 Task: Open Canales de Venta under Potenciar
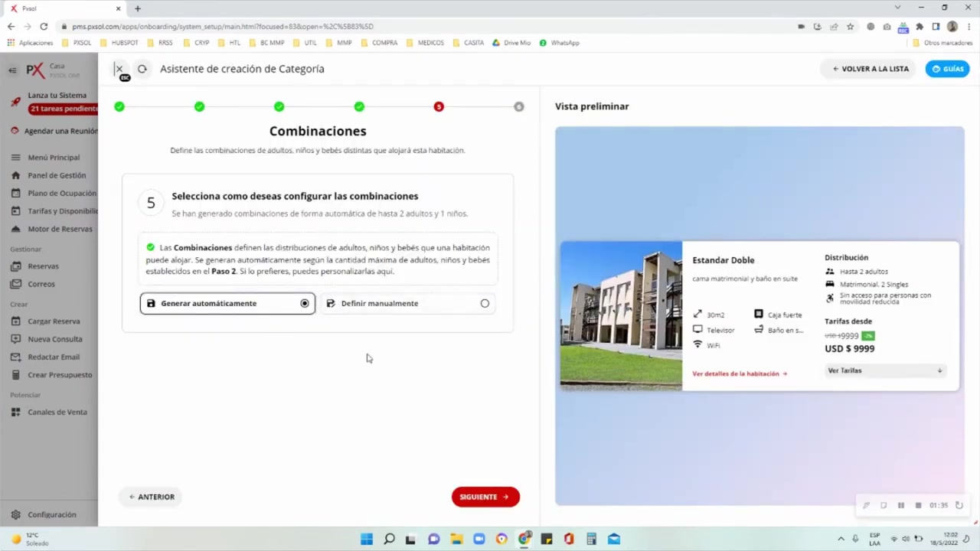(x=57, y=412)
